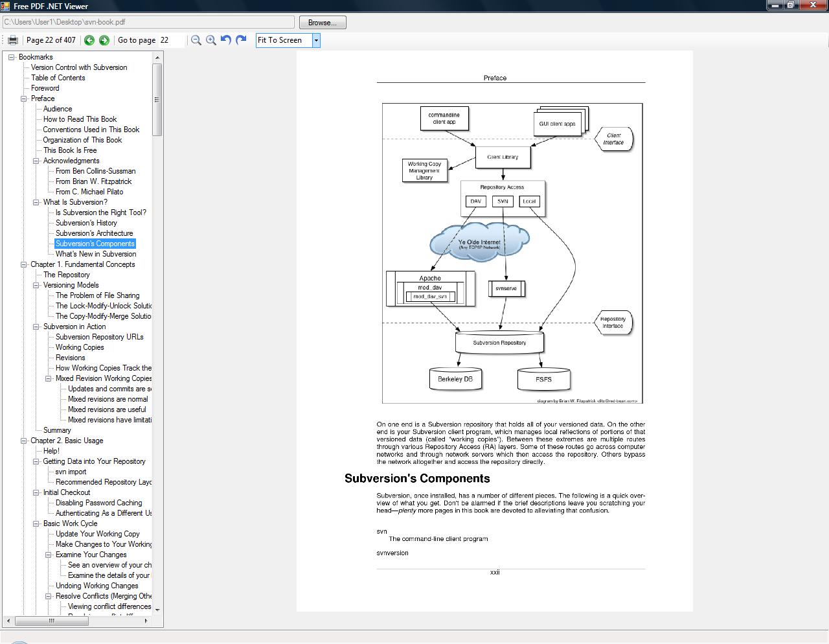The height and width of the screenshot is (644, 829).
Task: Click the file path input field
Action: [148, 22]
